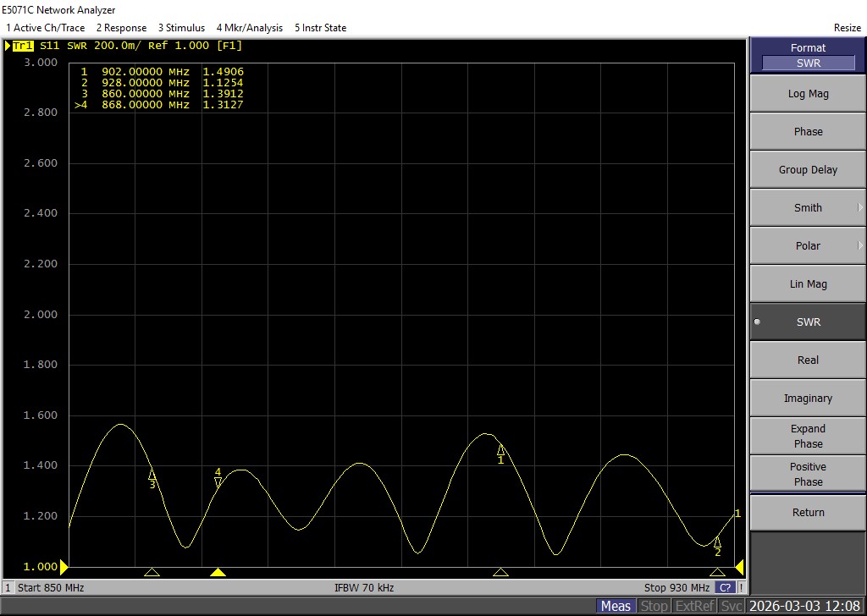
Task: Click the Meas status indicator
Action: click(616, 606)
